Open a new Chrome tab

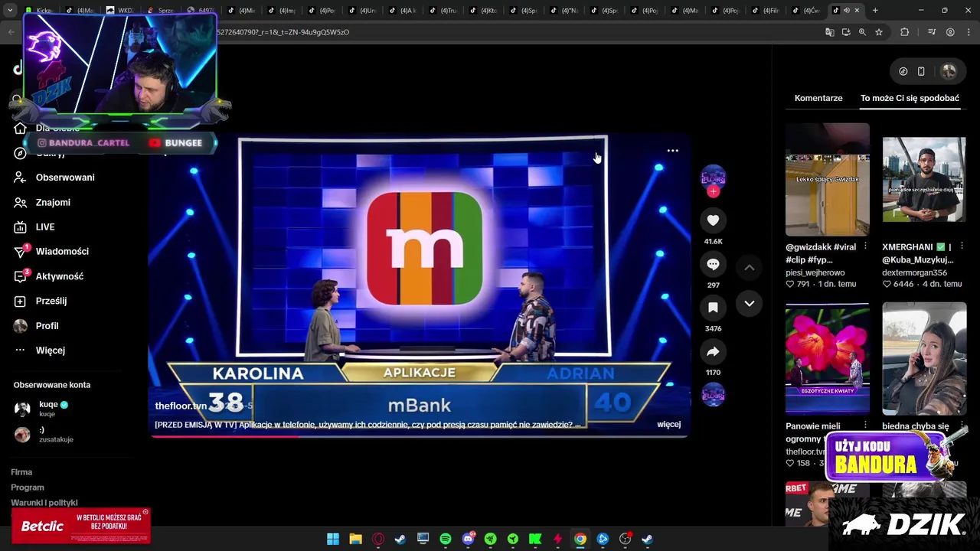875,11
